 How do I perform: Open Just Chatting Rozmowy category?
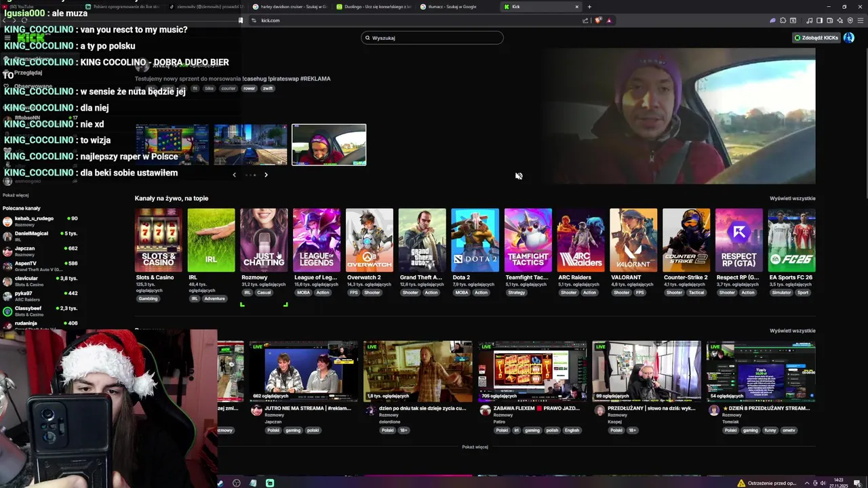[264, 240]
